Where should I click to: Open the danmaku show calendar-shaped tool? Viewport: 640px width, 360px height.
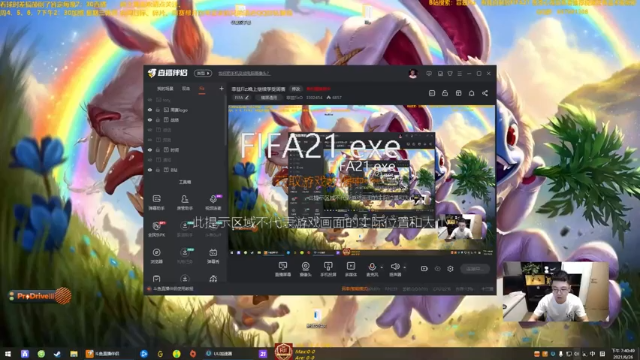(213, 256)
